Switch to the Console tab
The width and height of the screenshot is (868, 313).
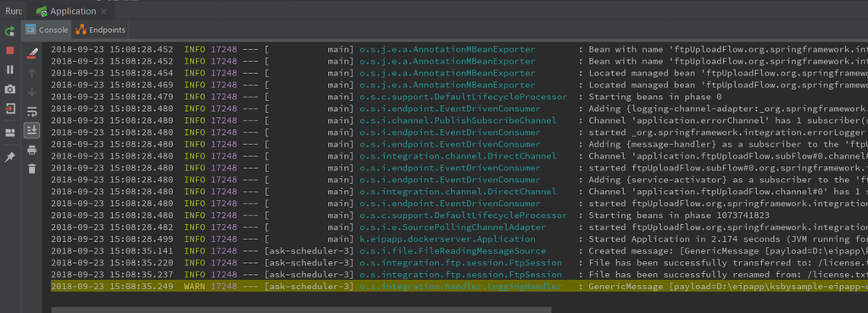pyautogui.click(x=47, y=30)
